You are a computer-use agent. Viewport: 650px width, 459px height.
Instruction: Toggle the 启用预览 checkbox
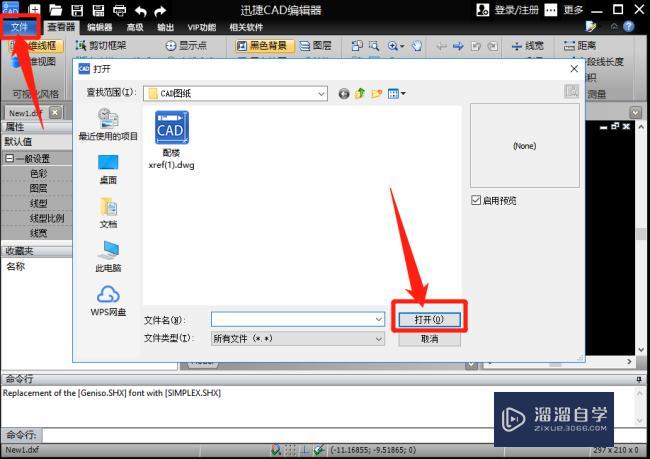[x=476, y=201]
